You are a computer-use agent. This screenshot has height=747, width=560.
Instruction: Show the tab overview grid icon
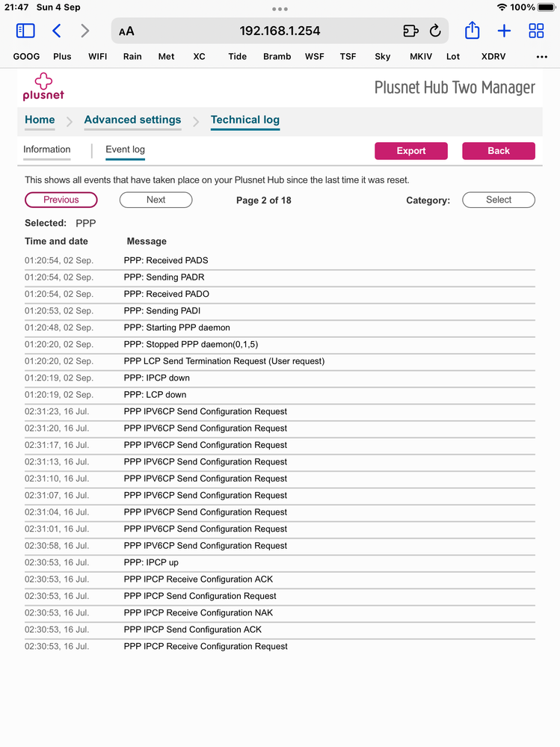(536, 31)
